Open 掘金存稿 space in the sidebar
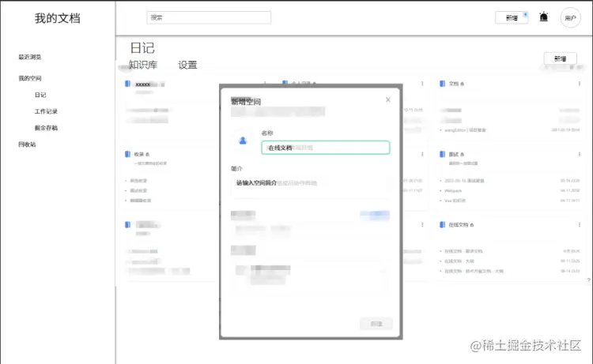Viewport: 593px width, 364px height. pos(46,128)
